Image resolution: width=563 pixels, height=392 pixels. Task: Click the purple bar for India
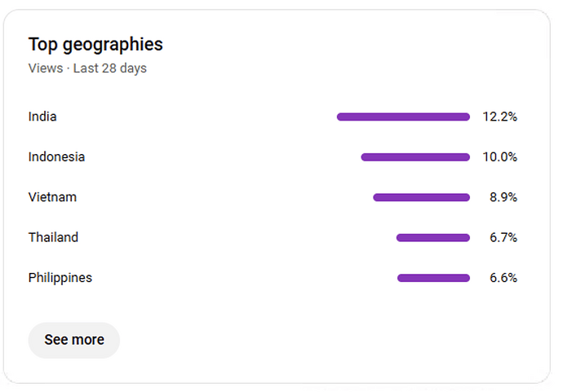403,117
